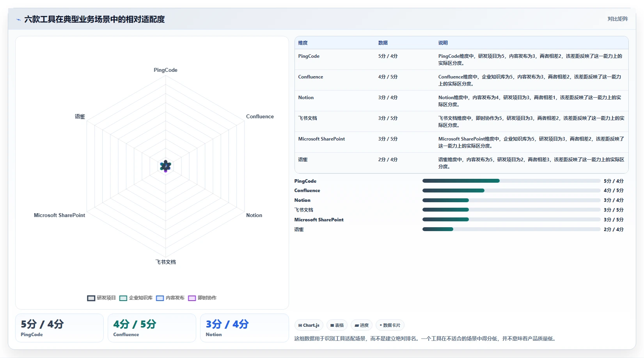Click the footnote about 工具适配场景

tap(425, 338)
